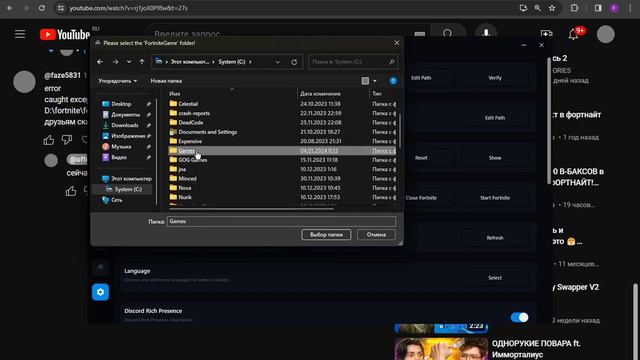Change the view layout icon

coord(365,81)
